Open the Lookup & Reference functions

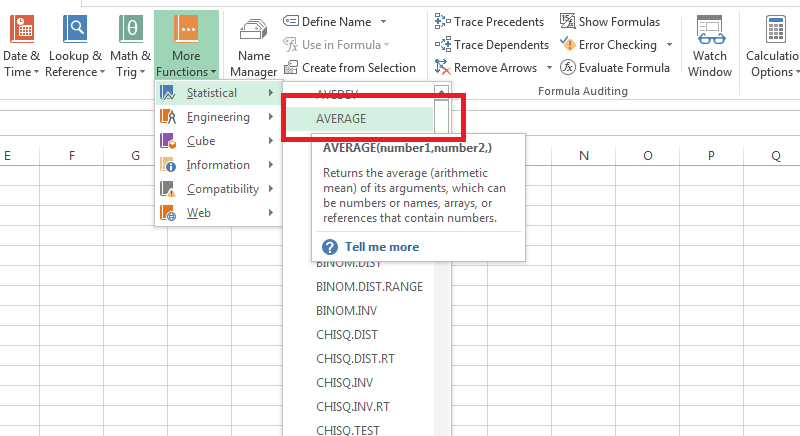point(75,46)
